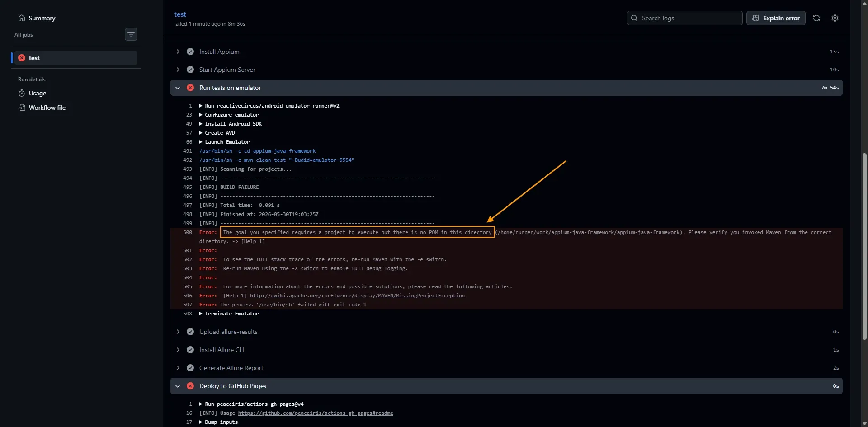Click the Install Allure CLI check icon
Image resolution: width=868 pixels, height=427 pixels.
(190, 350)
